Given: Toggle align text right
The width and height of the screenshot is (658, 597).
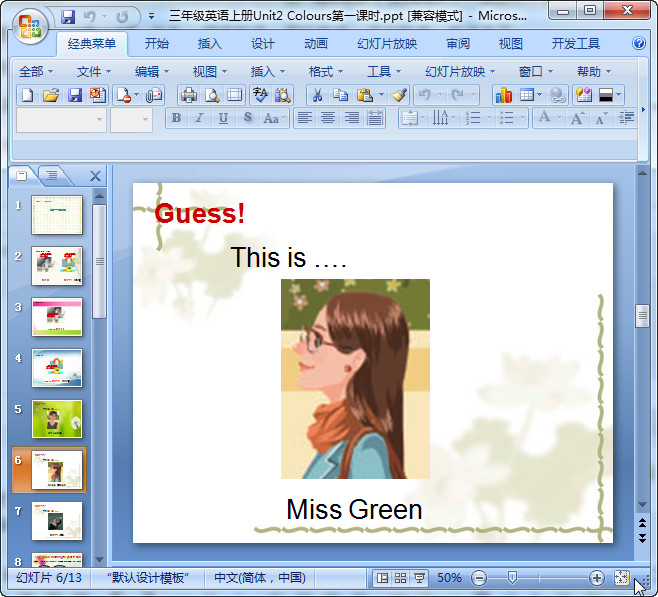Looking at the screenshot, I should click(352, 118).
